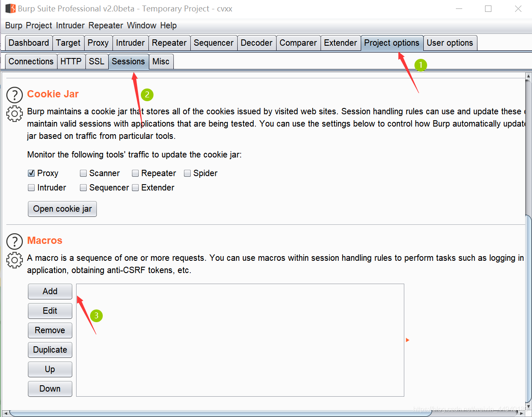Click the macro Edit button

(50, 311)
